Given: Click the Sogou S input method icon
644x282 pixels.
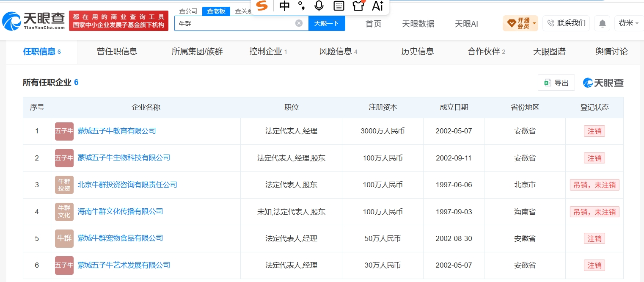Looking at the screenshot, I should click(x=262, y=6).
